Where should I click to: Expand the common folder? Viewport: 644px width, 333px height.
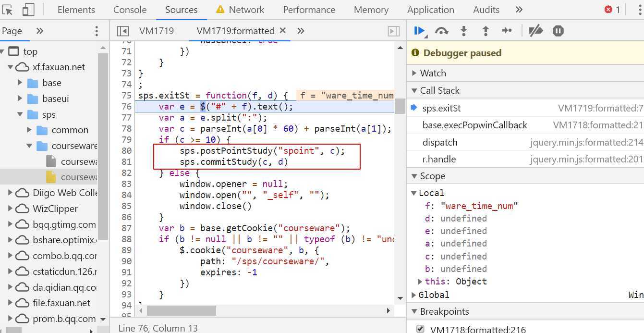tap(29, 130)
